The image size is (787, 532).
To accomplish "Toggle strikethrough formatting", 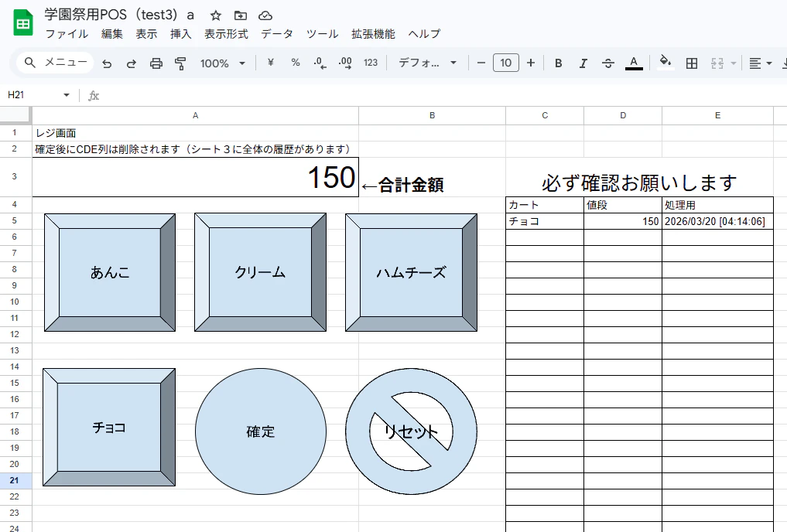I will click(x=607, y=63).
